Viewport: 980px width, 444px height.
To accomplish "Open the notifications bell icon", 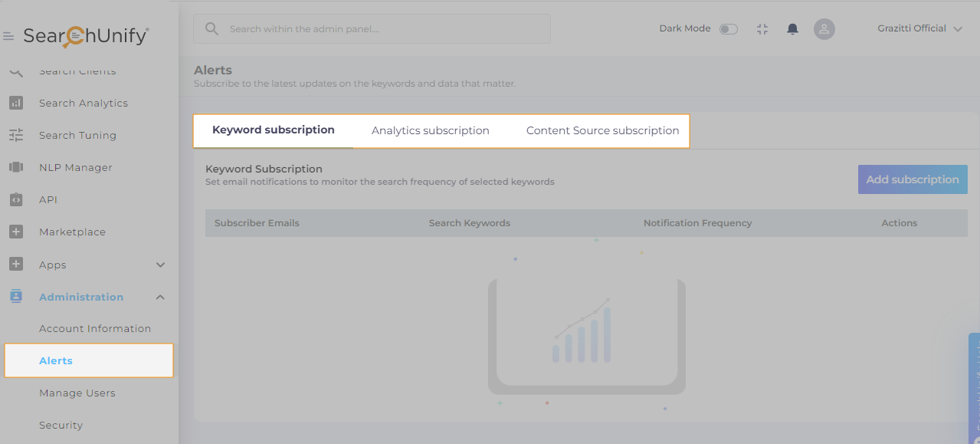I will (x=793, y=29).
